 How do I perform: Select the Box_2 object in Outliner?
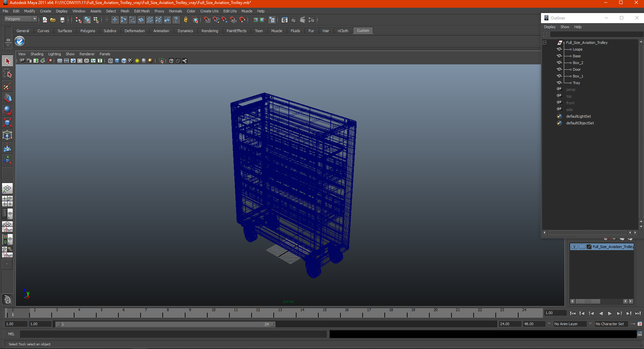578,63
